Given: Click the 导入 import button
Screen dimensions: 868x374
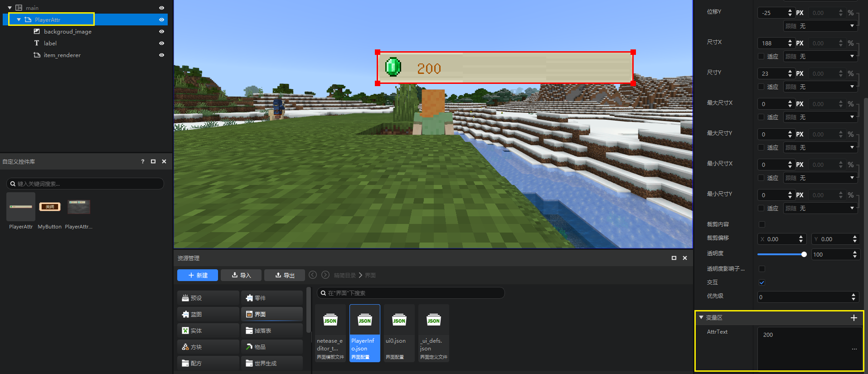Looking at the screenshot, I should pos(241,275).
